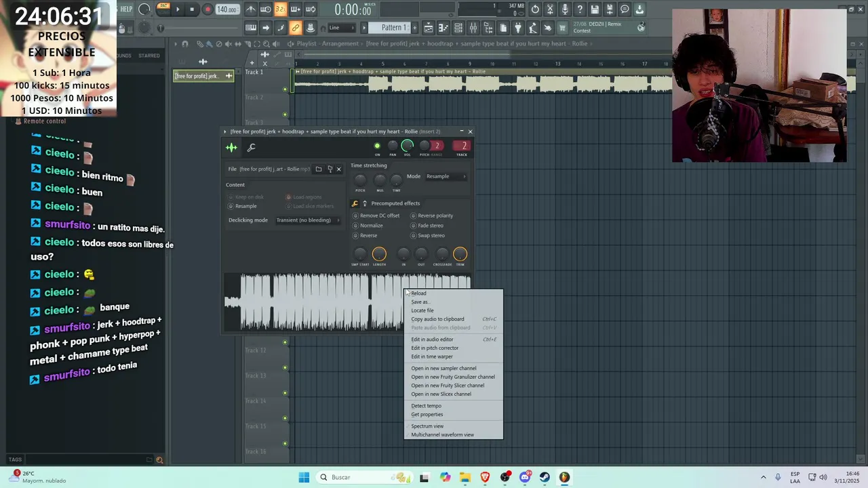Click the save project floppy icon
The image size is (868, 488).
(595, 9)
